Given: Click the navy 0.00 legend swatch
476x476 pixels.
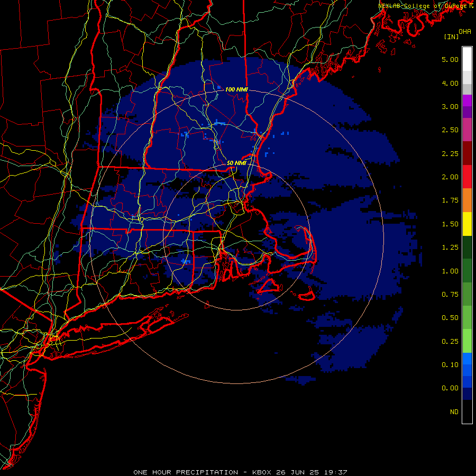Looking at the screenshot, I should tap(467, 394).
